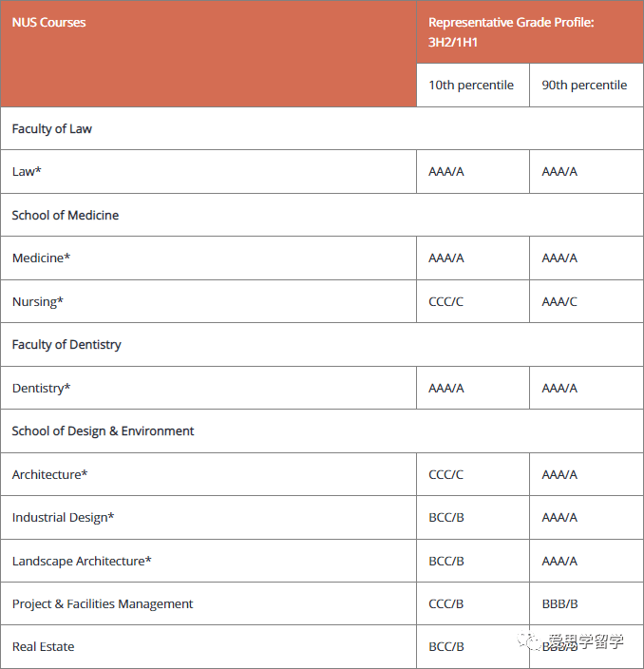
Task: Select Medicine's 10th percentile grade AAA/A
Action: click(x=446, y=258)
